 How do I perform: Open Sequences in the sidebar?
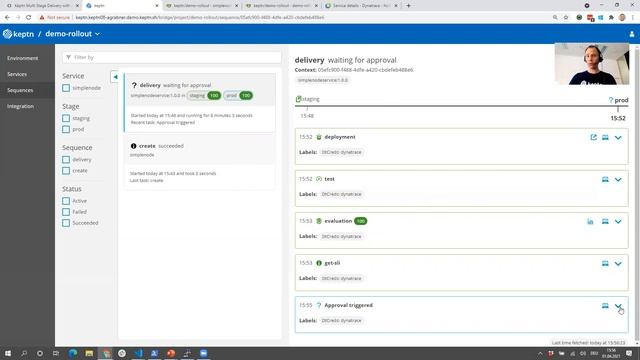click(20, 90)
